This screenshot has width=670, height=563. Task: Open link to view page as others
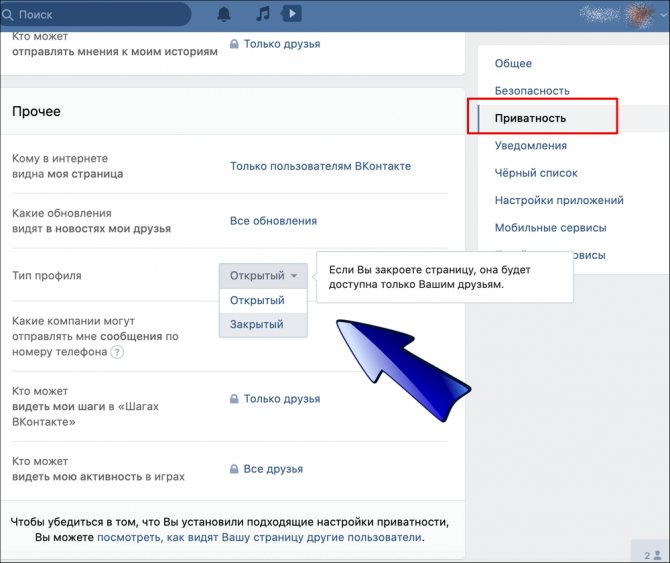[259, 537]
